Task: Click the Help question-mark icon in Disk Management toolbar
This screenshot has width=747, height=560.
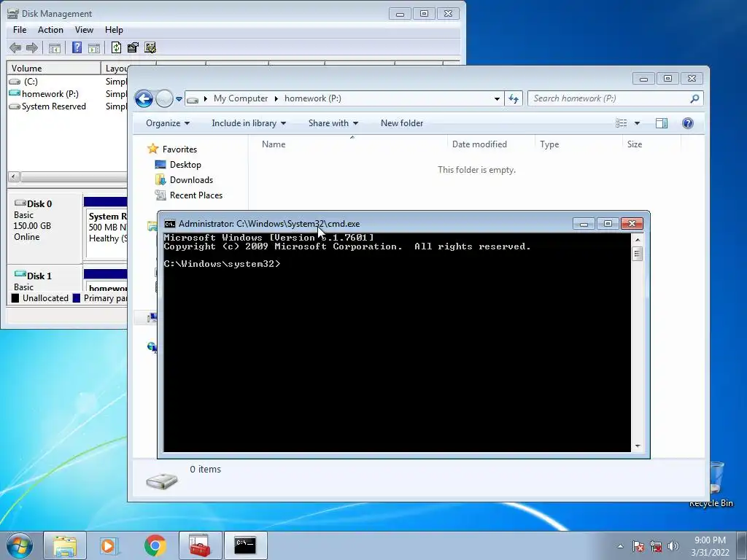Action: click(x=77, y=47)
